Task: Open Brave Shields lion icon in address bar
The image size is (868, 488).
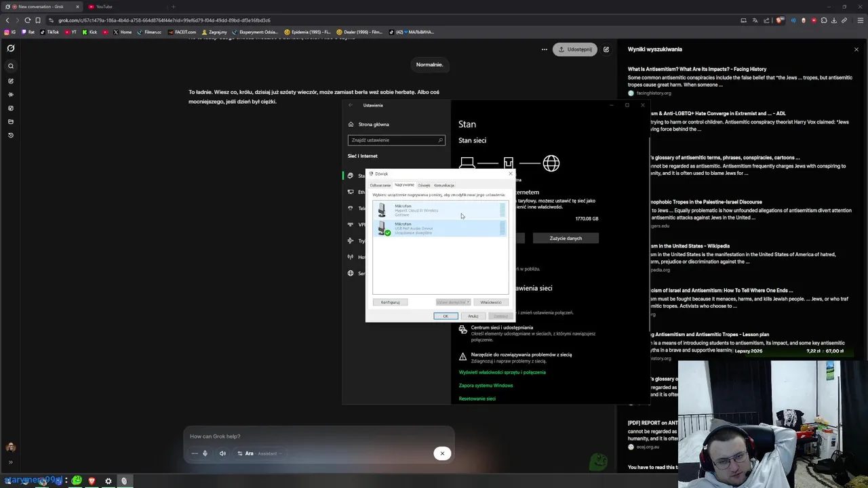Action: click(x=781, y=20)
